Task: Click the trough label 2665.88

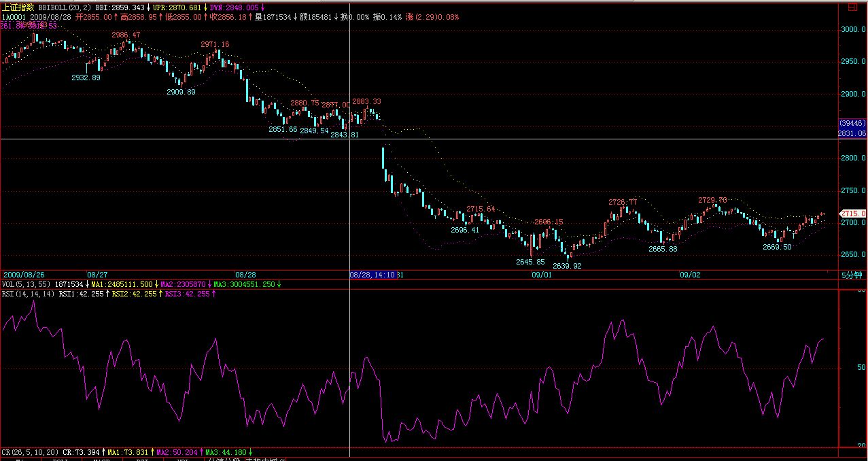Action: point(663,249)
